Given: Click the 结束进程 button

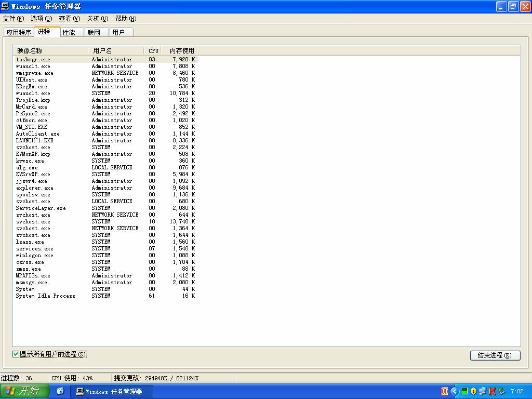Looking at the screenshot, I should coord(495,355).
